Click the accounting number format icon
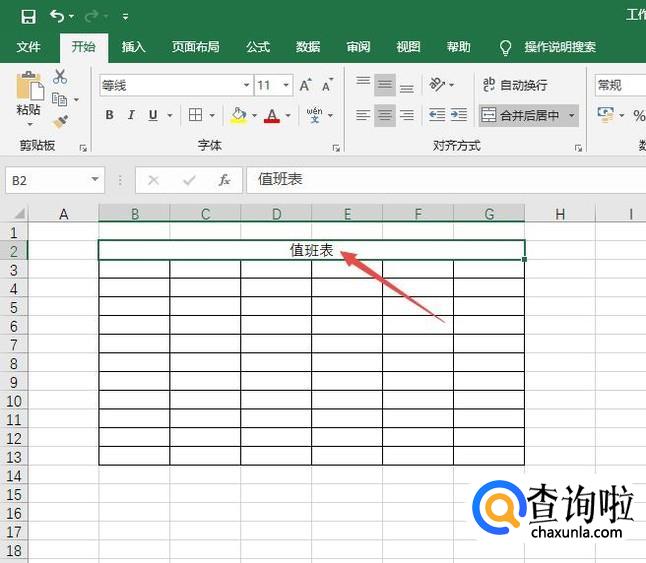The height and width of the screenshot is (563, 646). [x=606, y=115]
